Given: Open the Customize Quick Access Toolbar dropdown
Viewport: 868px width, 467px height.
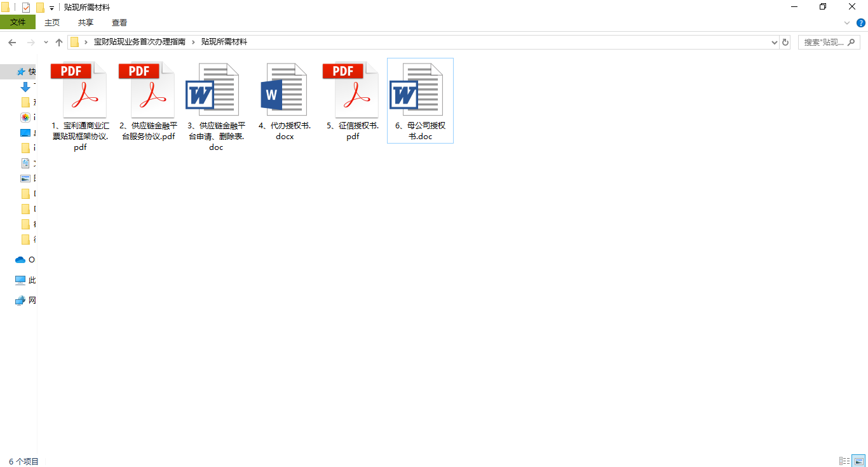Looking at the screenshot, I should point(52,8).
